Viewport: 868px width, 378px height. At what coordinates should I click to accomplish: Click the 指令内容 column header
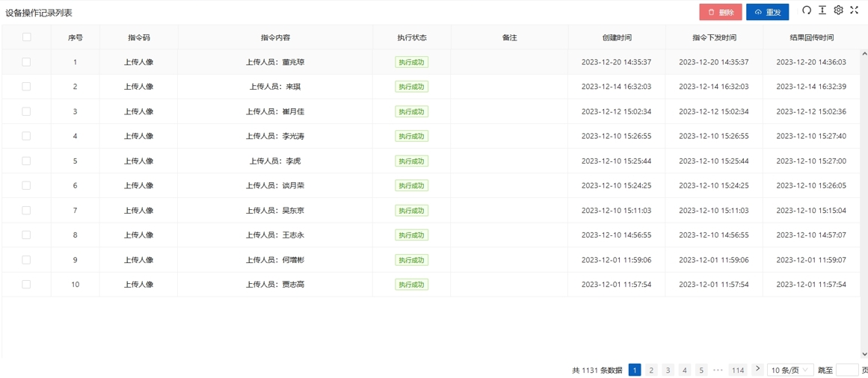click(275, 37)
